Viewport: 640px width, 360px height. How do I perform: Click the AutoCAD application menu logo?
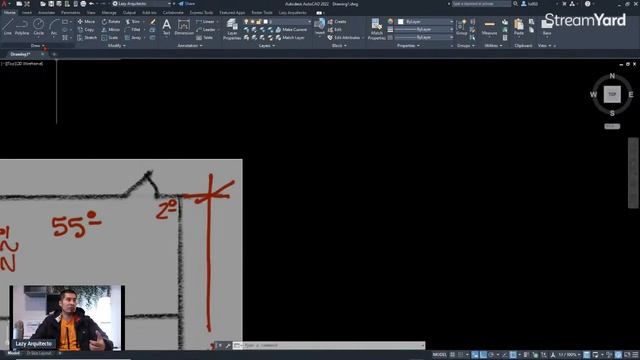pyautogui.click(x=4, y=4)
